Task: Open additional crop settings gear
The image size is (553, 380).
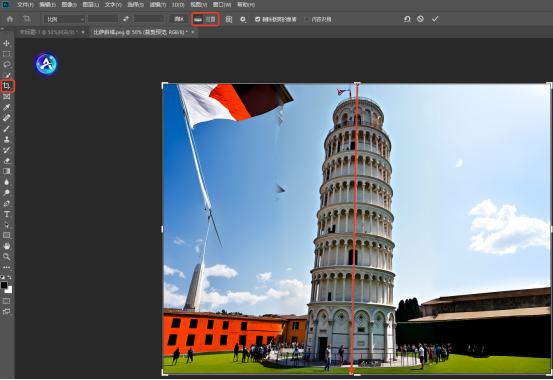Action: coord(243,19)
